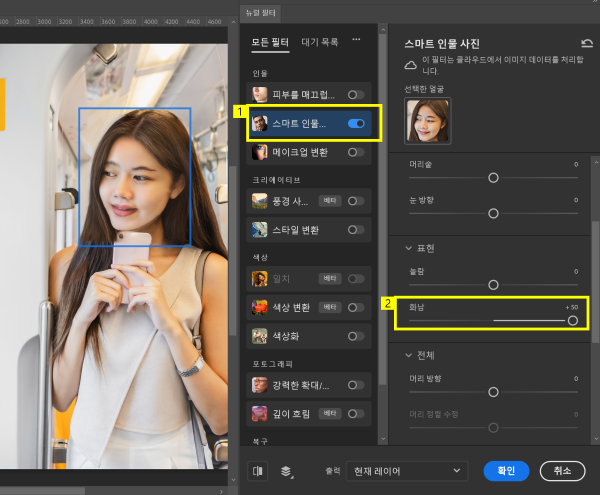Click the 포토그래피 category heading

click(x=272, y=364)
